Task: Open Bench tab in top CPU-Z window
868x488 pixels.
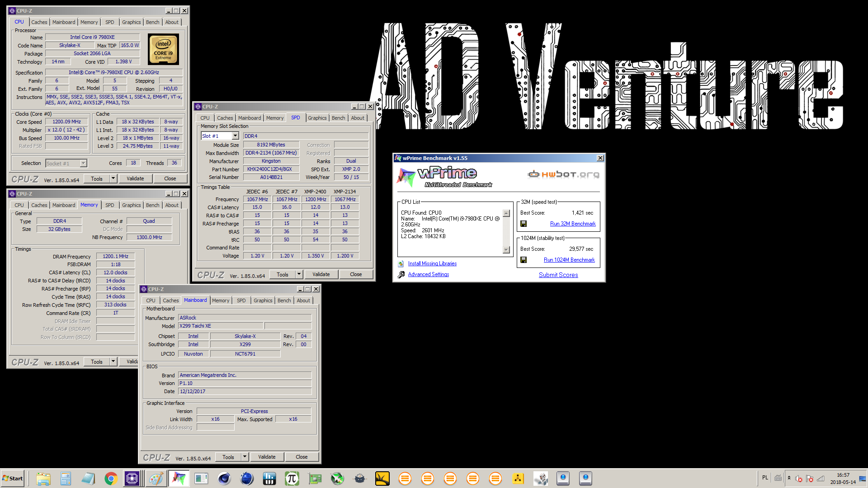Action: [x=152, y=22]
